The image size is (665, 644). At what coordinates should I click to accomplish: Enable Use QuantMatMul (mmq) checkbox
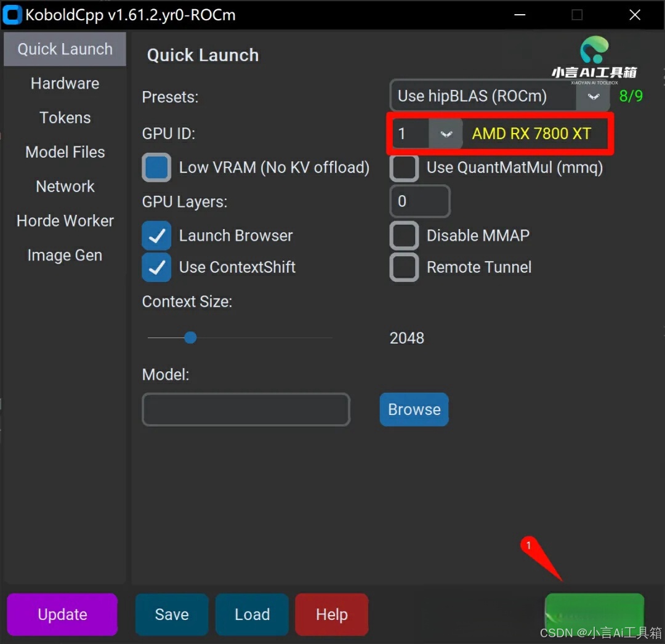(x=404, y=167)
